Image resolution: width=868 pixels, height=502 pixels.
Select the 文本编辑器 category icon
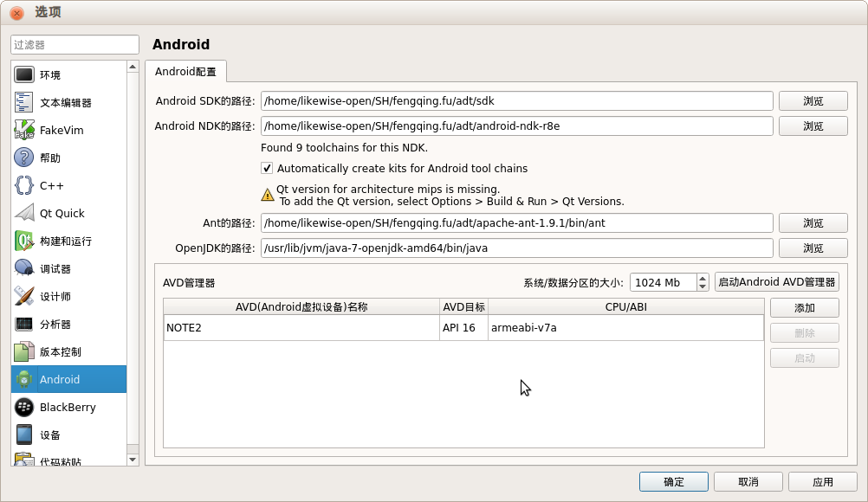click(x=23, y=102)
